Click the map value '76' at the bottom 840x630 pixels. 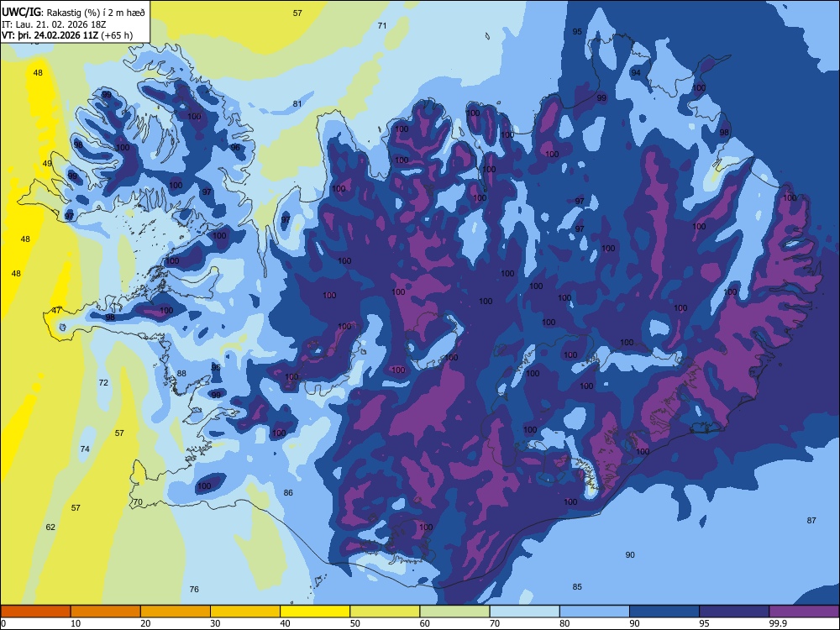[194, 590]
